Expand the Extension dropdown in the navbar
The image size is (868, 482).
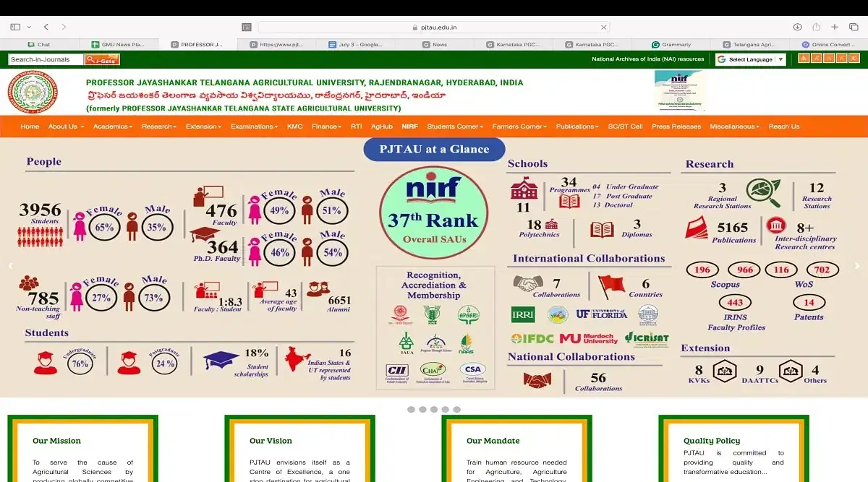point(203,126)
